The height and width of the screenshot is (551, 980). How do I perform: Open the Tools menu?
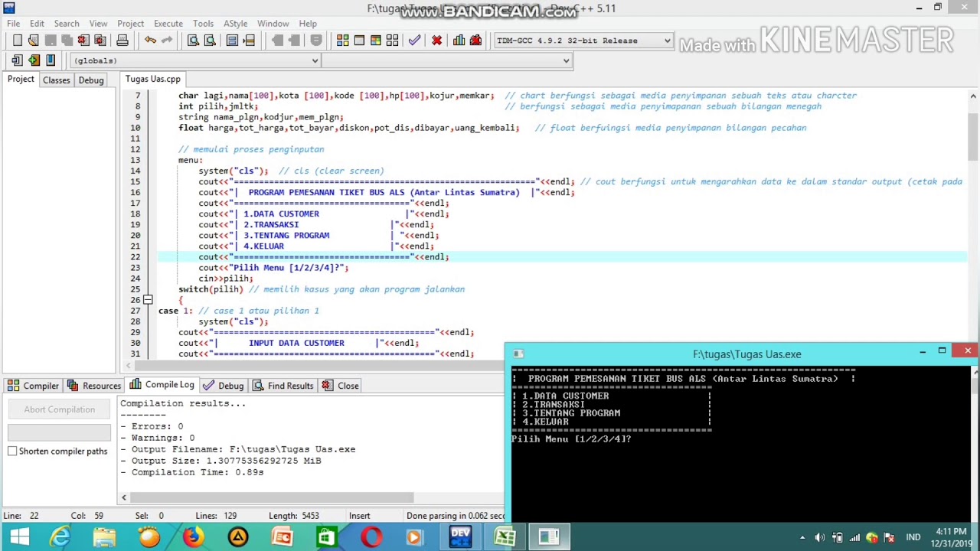(203, 24)
